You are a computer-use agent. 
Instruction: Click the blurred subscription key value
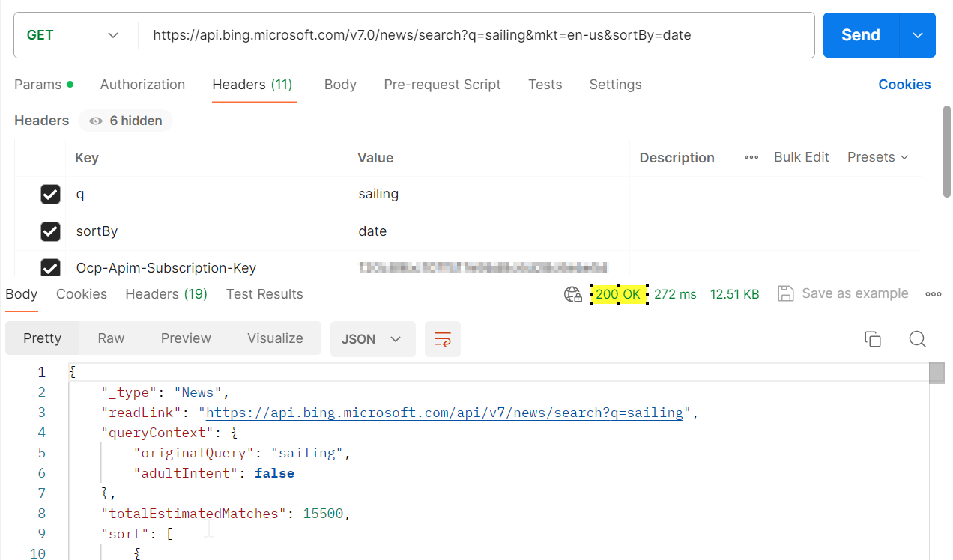pos(483,267)
